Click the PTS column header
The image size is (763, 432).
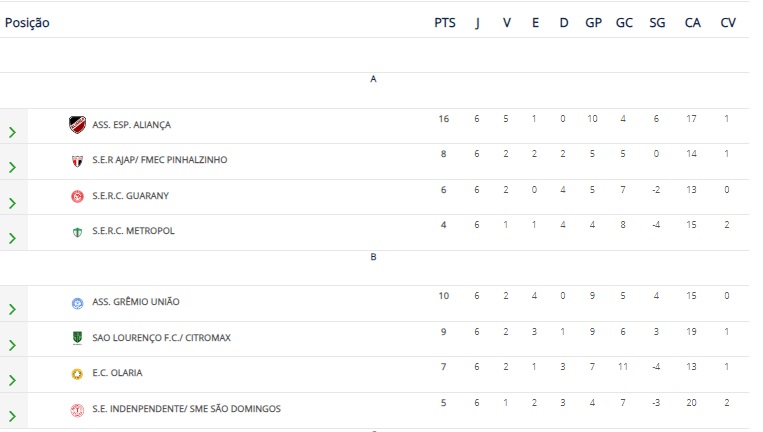coord(445,23)
